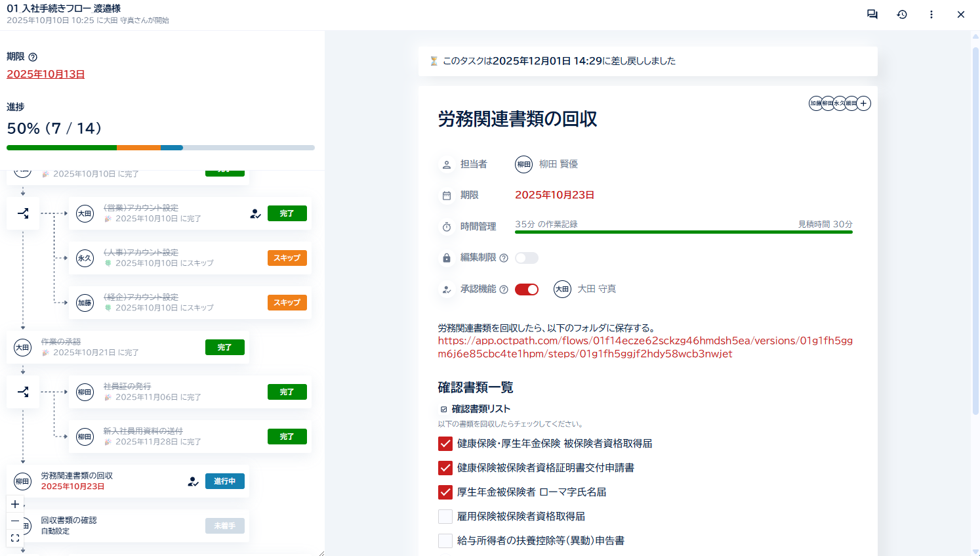Check 雇用保険被保険者資格取得届
Viewport: 980px width, 556px height.
pos(445,517)
